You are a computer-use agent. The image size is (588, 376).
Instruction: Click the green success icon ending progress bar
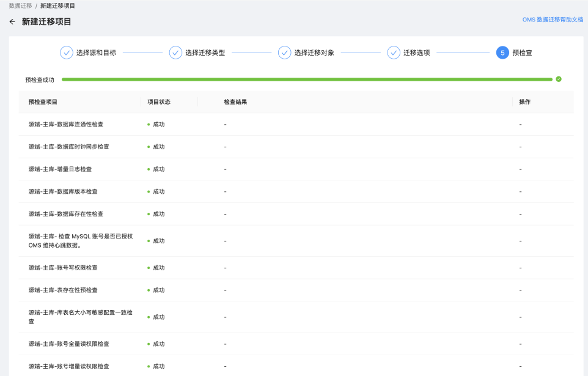tap(559, 79)
